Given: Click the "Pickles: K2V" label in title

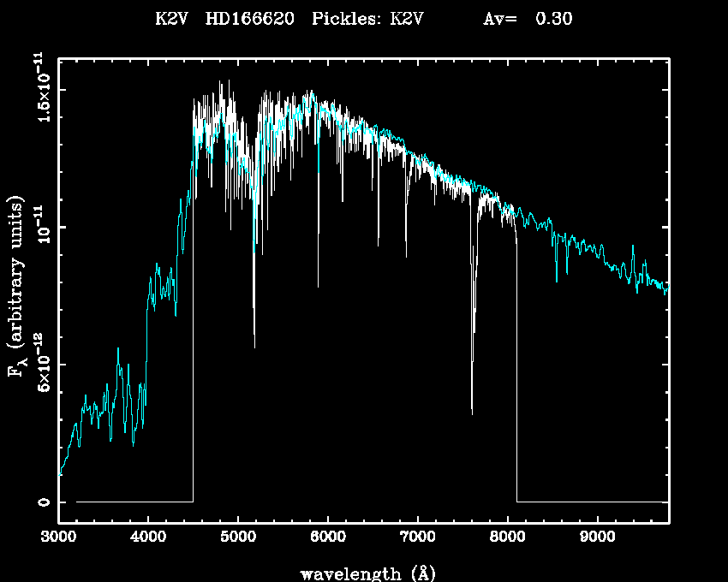Looking at the screenshot, I should [367, 21].
